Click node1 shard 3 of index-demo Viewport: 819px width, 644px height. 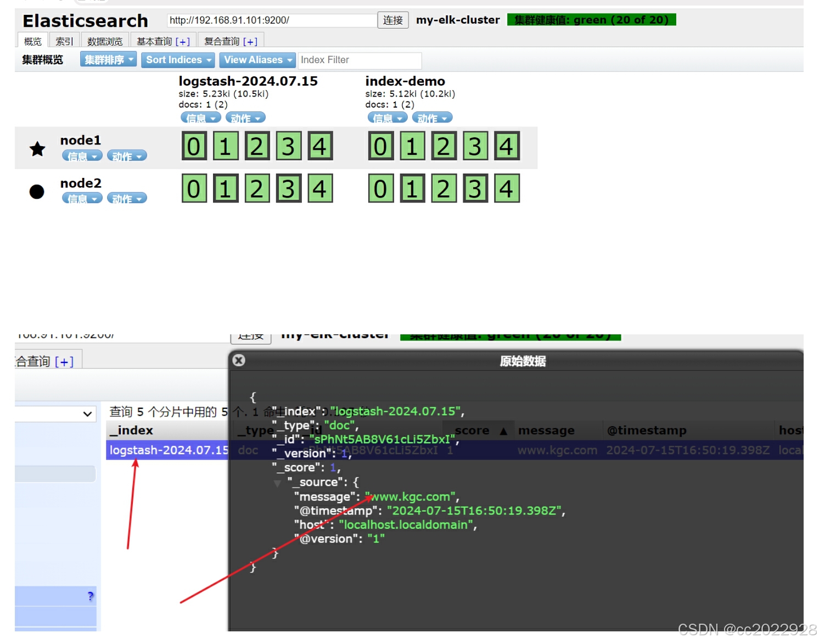[475, 146]
